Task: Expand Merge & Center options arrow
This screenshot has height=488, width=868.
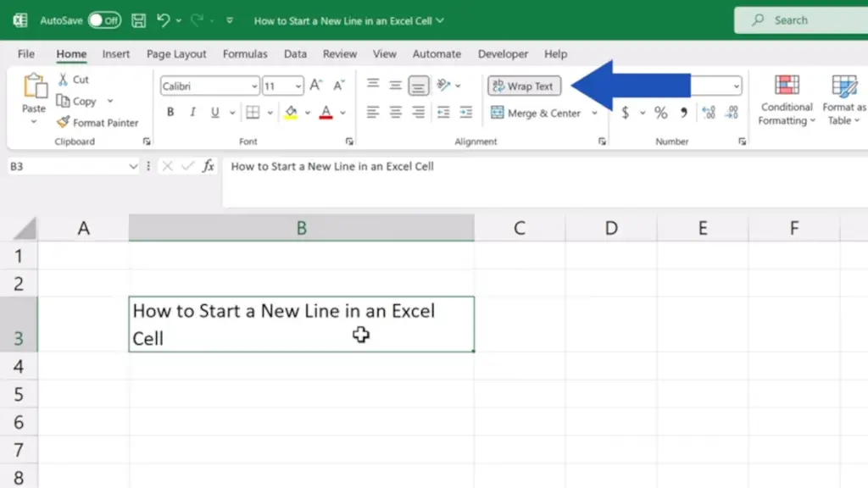Action: pyautogui.click(x=594, y=113)
